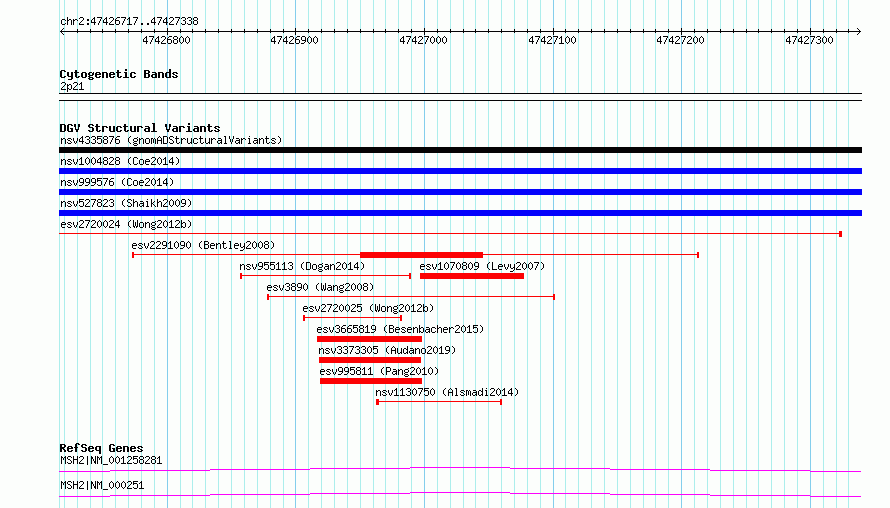Click the 2p21 cytogenetic band label

point(72,86)
